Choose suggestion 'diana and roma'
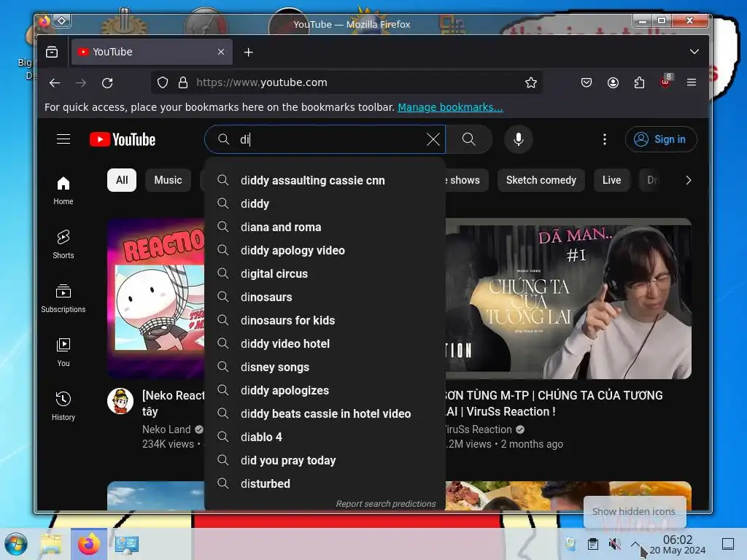The width and height of the screenshot is (747, 560). [x=325, y=227]
